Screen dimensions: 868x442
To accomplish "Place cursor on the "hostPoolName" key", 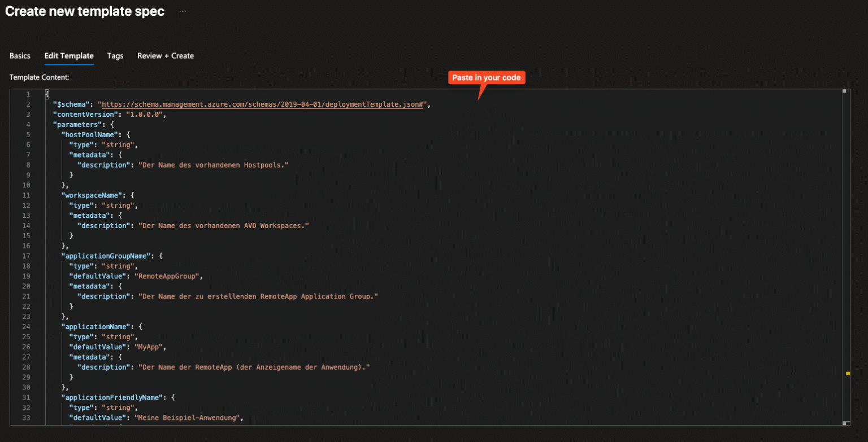I will click(90, 134).
